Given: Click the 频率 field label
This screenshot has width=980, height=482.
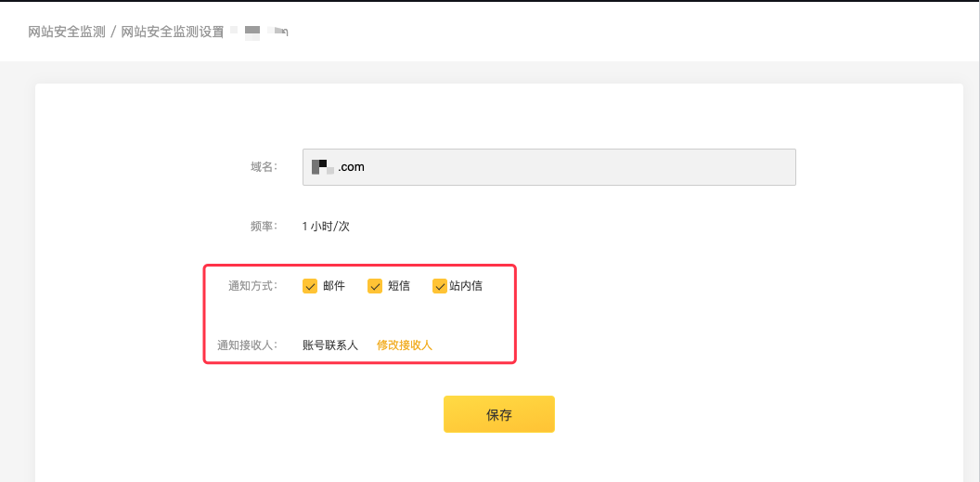Looking at the screenshot, I should pyautogui.click(x=264, y=226).
